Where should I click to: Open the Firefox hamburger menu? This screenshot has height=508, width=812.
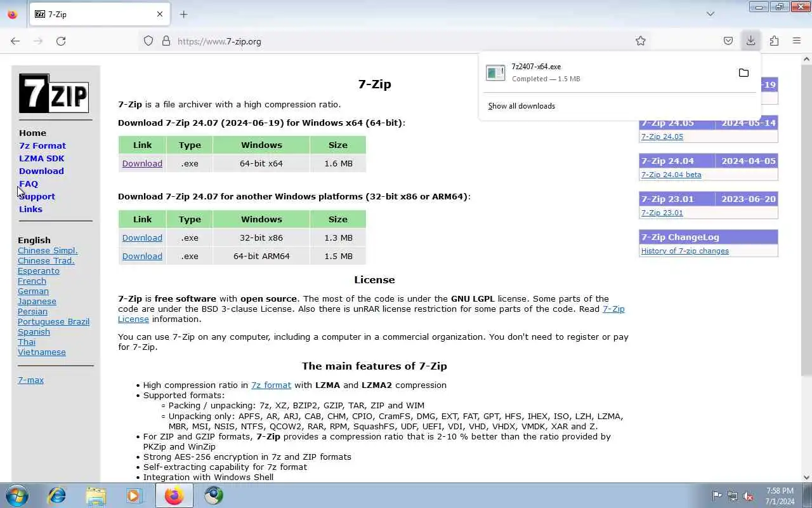[x=797, y=41]
